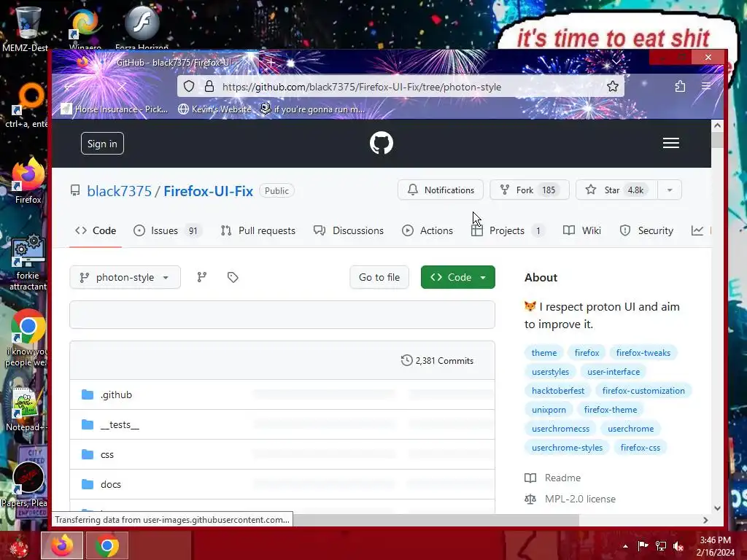This screenshot has height=560, width=747.
Task: Open the css folder
Action: 107,454
